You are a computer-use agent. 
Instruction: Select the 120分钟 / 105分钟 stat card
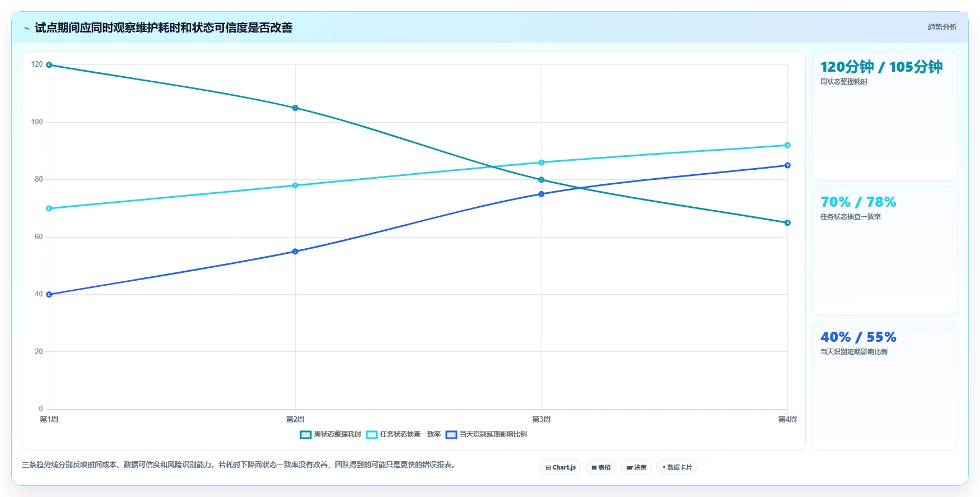[885, 116]
